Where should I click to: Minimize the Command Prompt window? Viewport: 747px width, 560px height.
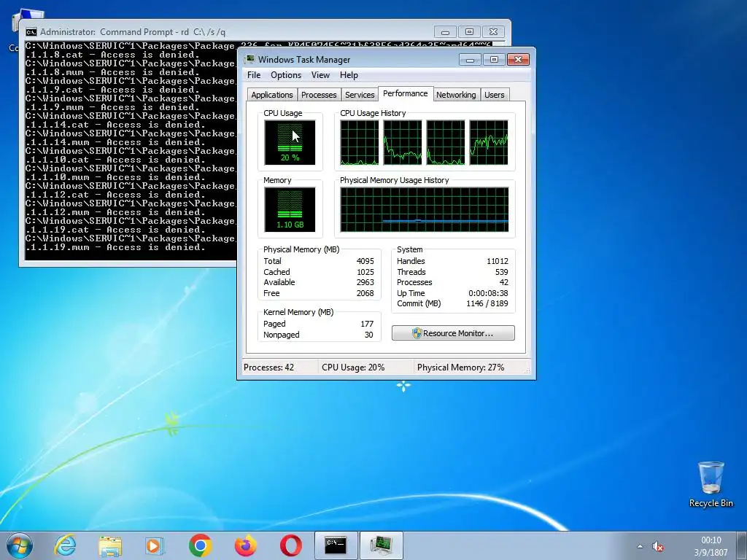(446, 32)
